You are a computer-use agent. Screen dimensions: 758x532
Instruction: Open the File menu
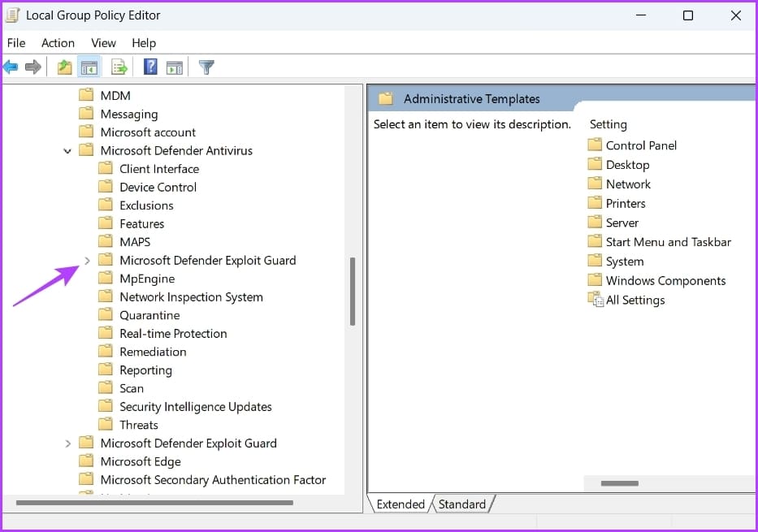(16, 43)
